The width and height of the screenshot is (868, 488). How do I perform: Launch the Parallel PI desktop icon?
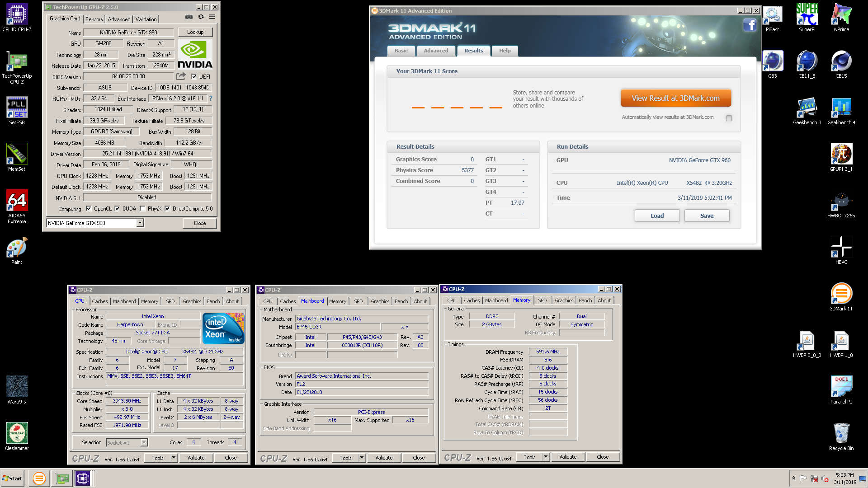point(841,390)
